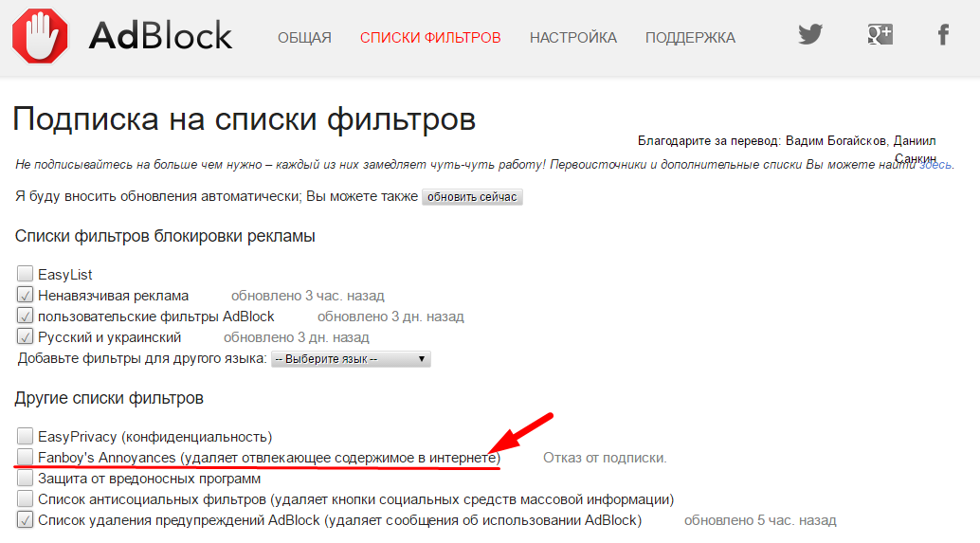Click обновлено 5 час. назад status
Image resolution: width=980 pixels, height=543 pixels.
[760, 520]
